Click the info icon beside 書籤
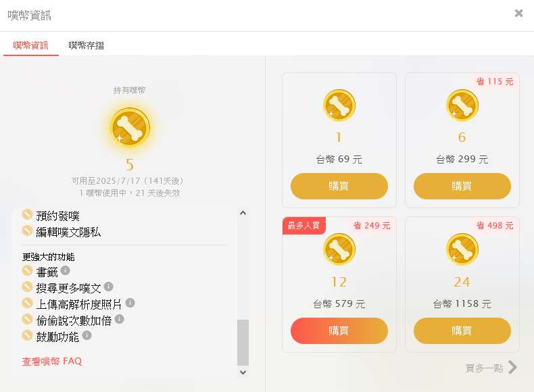Image resolution: width=534 pixels, height=392 pixels. tap(65, 270)
